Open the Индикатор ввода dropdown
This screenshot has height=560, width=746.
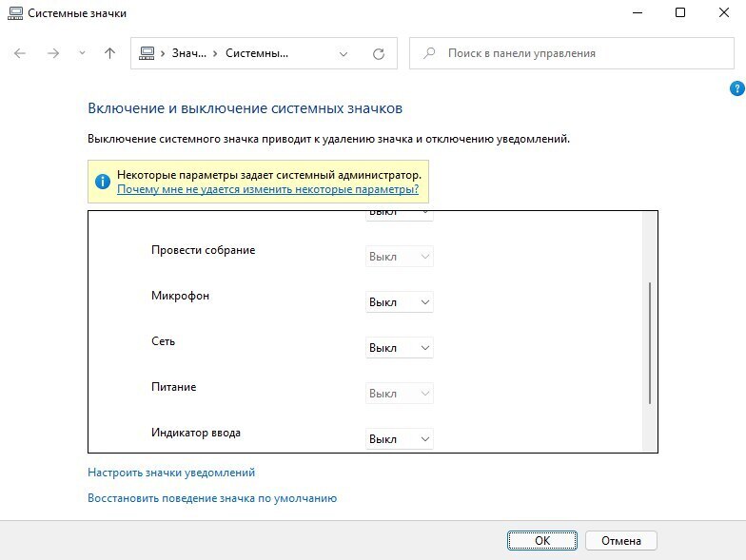point(400,439)
